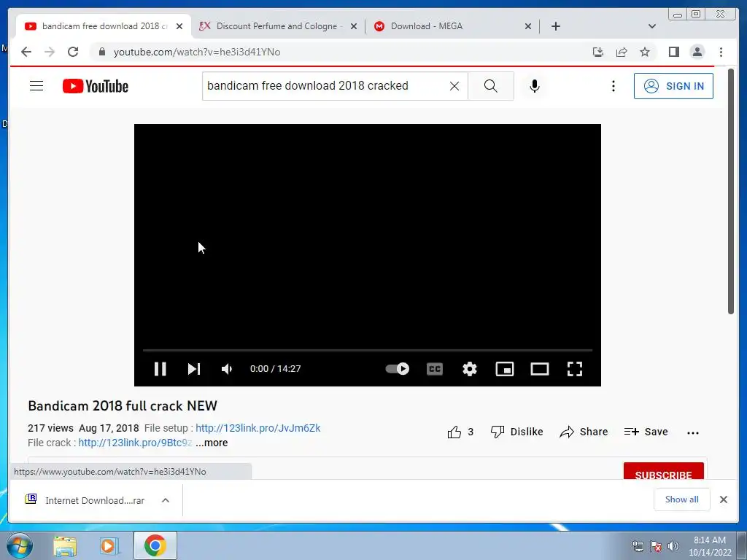Open the taskbar clock and date
The image size is (747, 560).
pyautogui.click(x=709, y=546)
